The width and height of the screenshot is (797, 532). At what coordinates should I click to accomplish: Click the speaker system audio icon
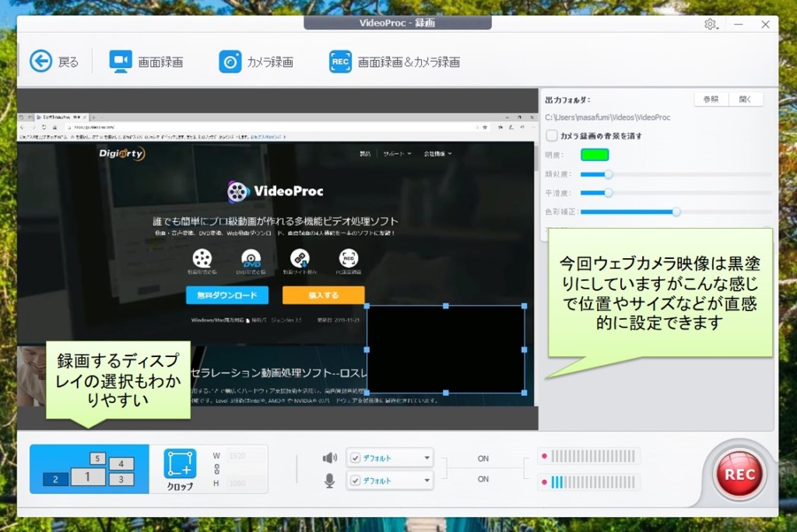tap(330, 458)
